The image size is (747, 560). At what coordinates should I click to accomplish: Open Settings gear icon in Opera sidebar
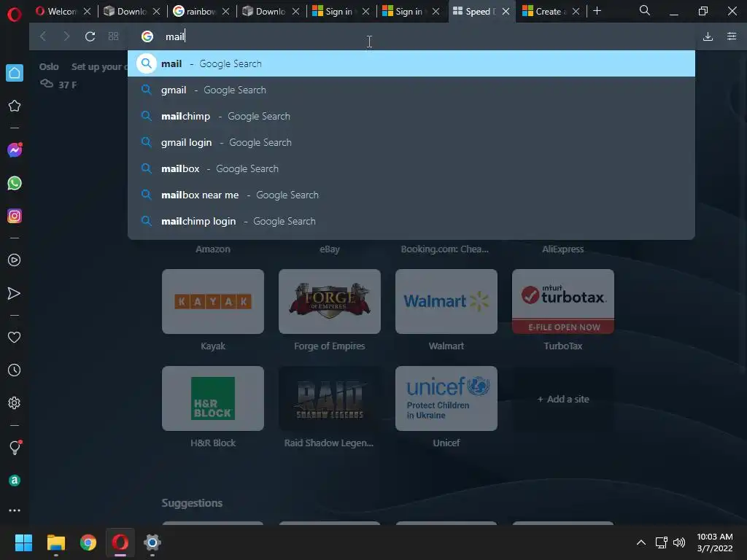[x=15, y=402]
